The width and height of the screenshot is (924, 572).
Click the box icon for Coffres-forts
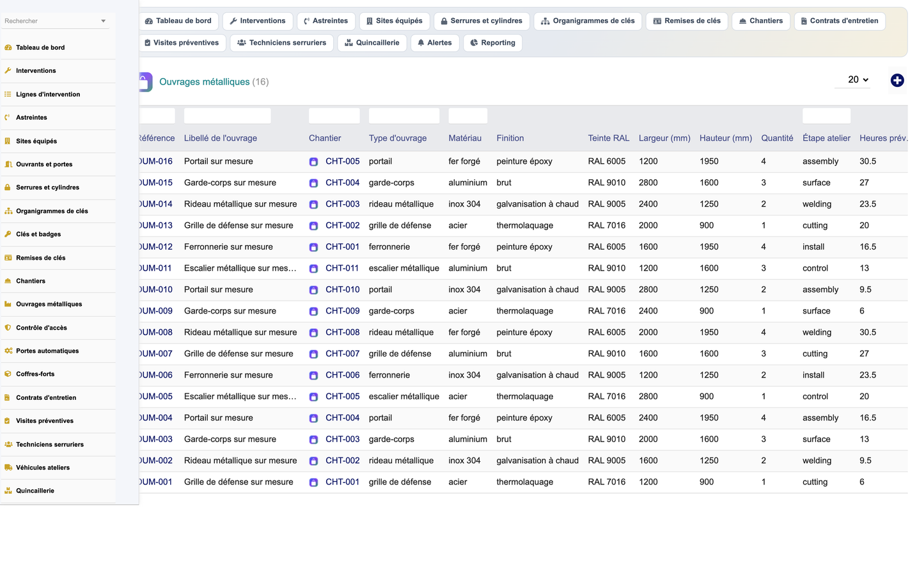[8, 374]
